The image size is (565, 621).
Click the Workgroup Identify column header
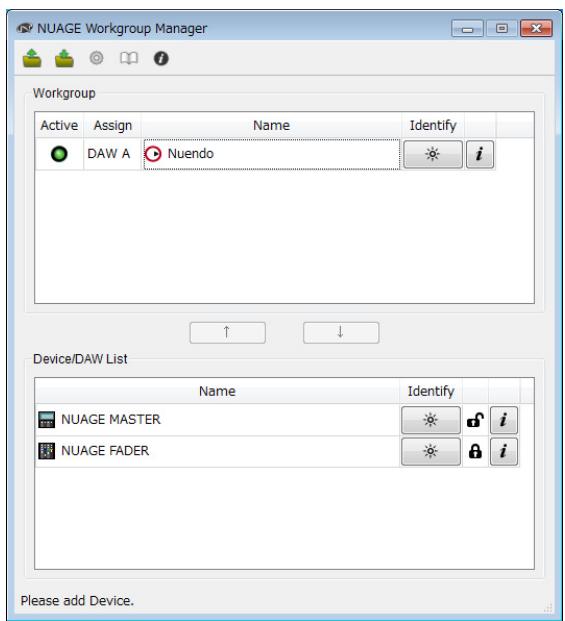(433, 125)
